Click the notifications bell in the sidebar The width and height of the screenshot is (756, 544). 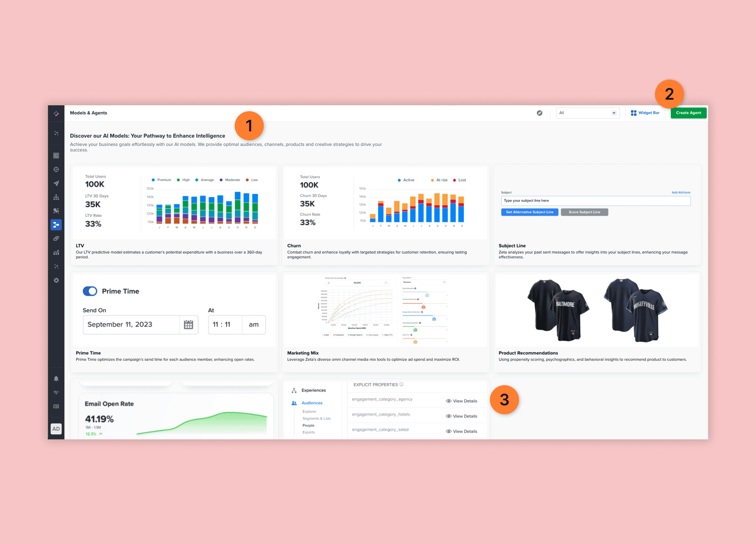click(x=56, y=379)
